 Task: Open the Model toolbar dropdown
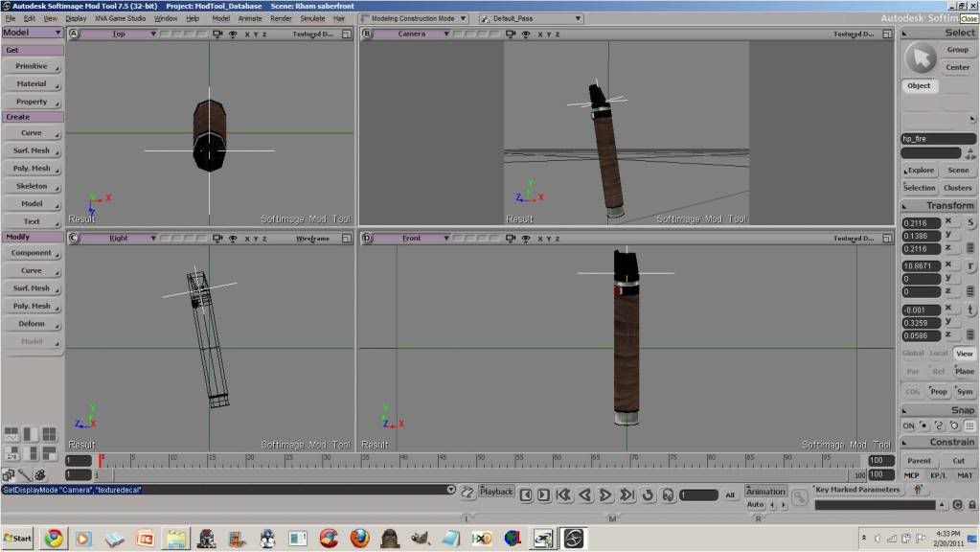32,33
